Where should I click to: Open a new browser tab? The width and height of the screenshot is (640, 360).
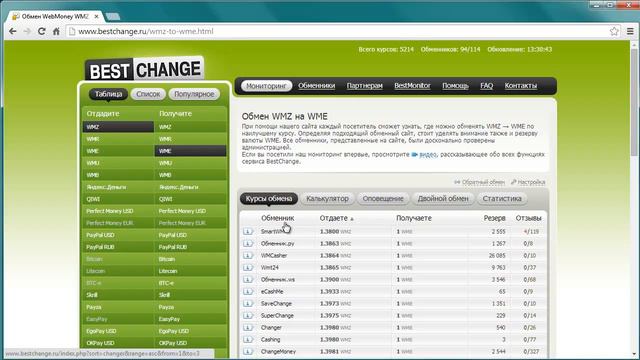point(113,16)
